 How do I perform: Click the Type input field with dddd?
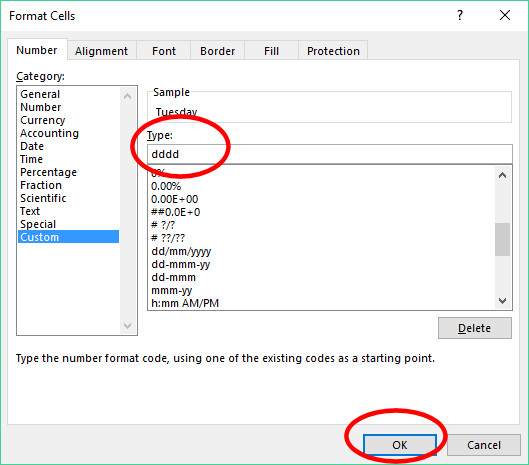point(330,154)
